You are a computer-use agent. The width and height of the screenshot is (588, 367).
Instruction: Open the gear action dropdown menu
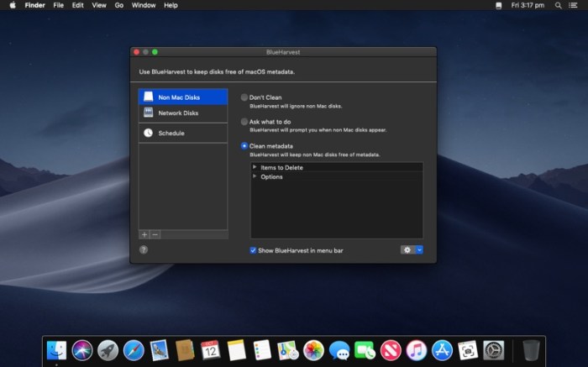tap(412, 249)
